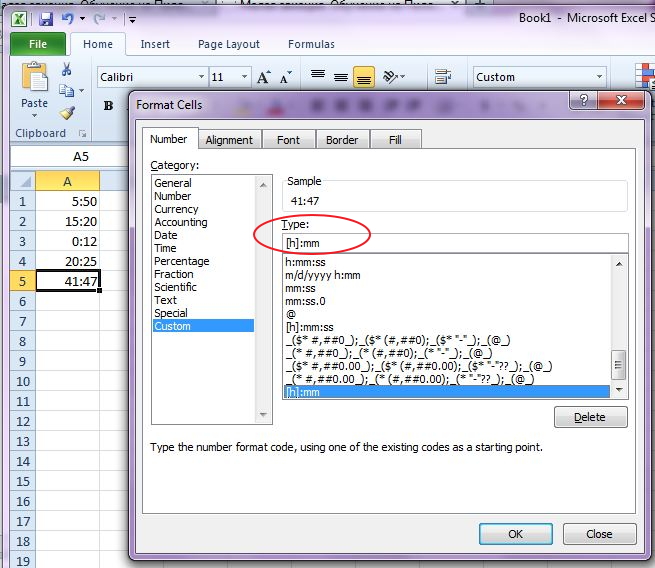Click the Orientation text angle icon

pyautogui.click(x=391, y=77)
